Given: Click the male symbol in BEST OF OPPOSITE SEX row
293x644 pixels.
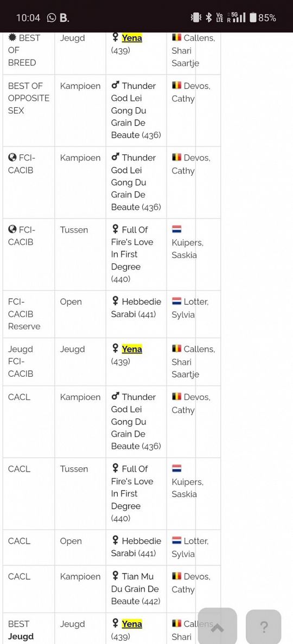Looking at the screenshot, I should pyautogui.click(x=116, y=86).
